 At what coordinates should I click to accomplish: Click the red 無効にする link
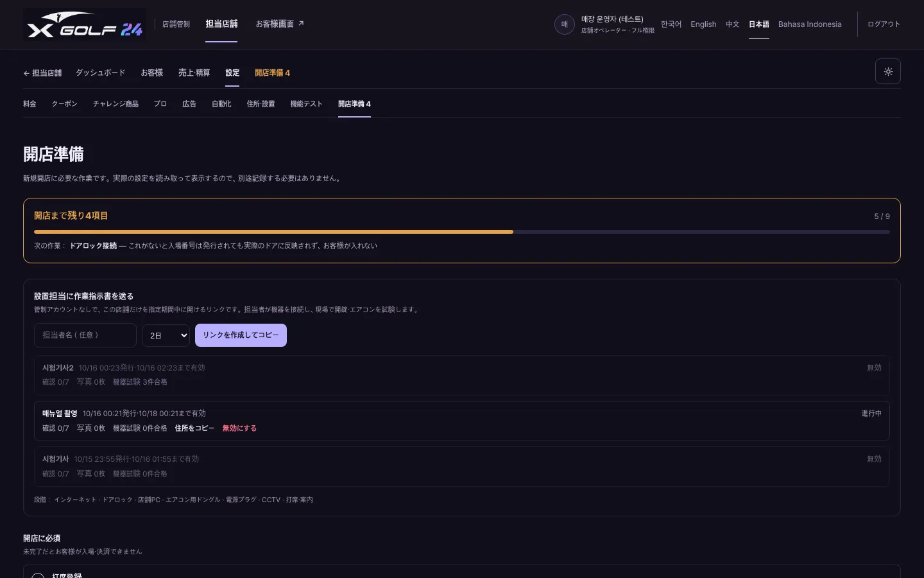pos(239,428)
